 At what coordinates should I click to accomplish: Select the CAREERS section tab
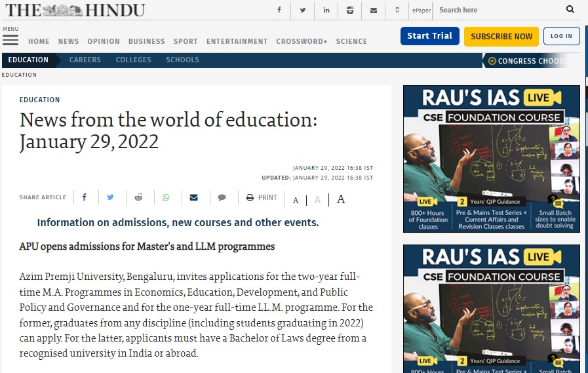(85, 60)
